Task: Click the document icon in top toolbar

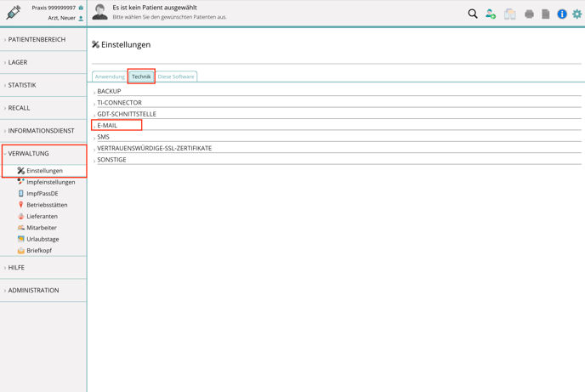Action: [546, 14]
